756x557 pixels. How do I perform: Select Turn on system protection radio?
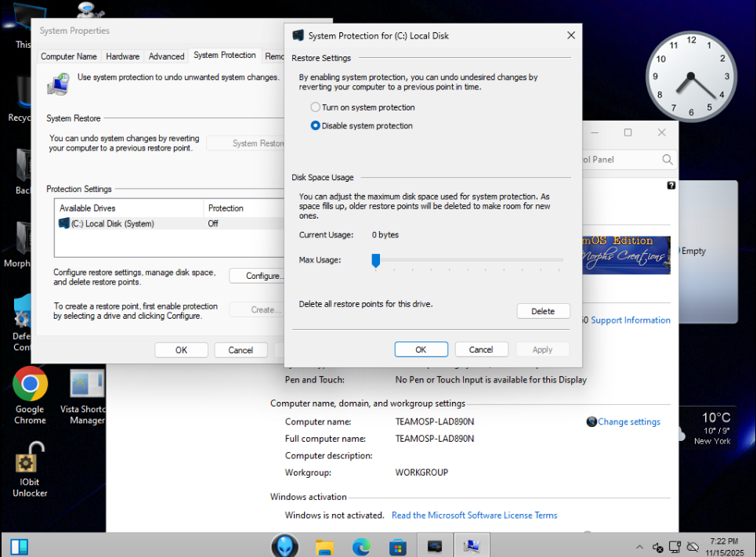tap(316, 107)
